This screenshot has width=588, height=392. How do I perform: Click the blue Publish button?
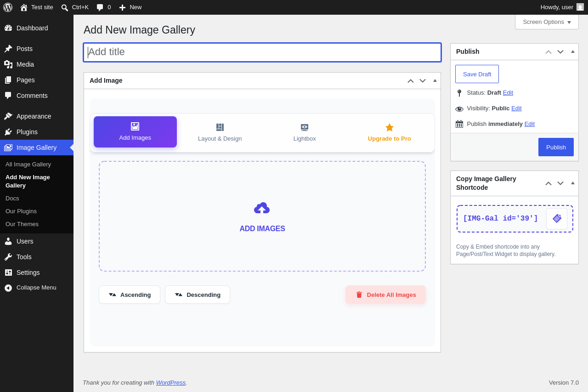pos(556,147)
